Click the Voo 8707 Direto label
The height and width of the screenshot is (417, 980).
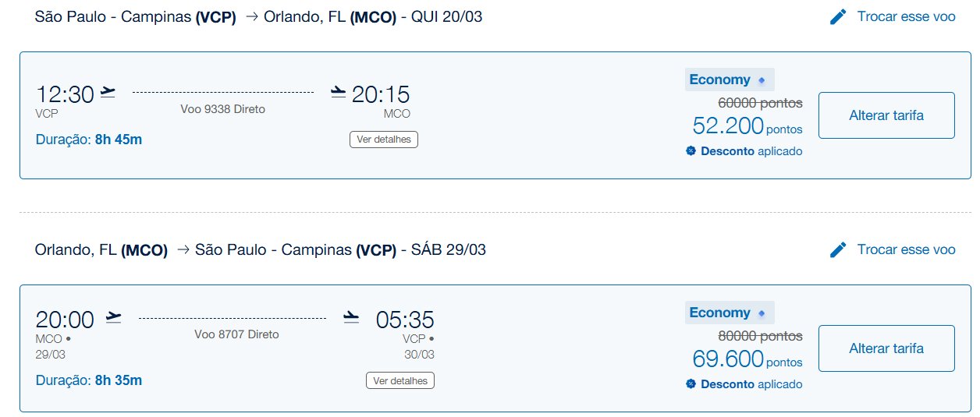point(236,334)
